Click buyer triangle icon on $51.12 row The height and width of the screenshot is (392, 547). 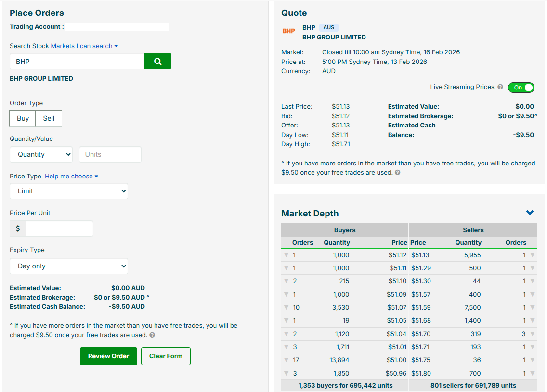point(287,255)
